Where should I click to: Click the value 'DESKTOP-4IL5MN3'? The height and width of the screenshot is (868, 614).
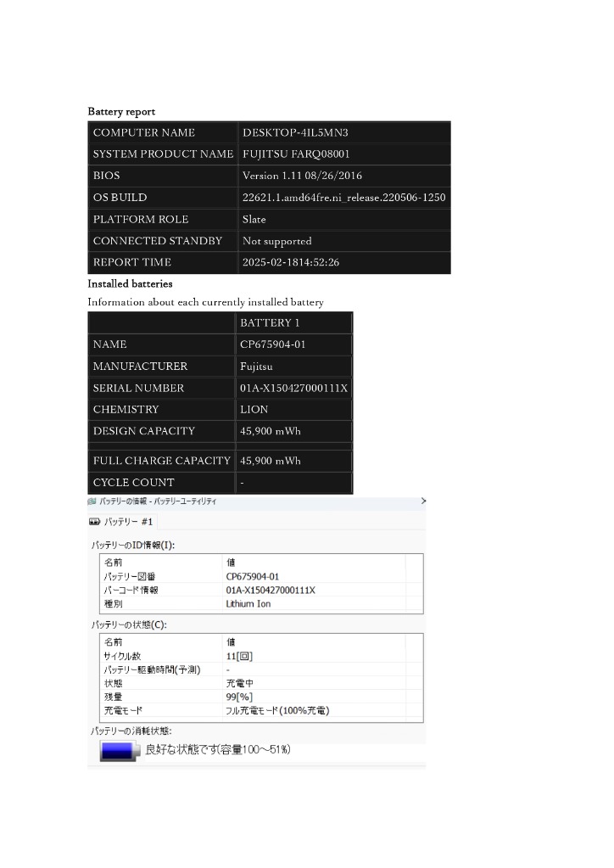295,132
